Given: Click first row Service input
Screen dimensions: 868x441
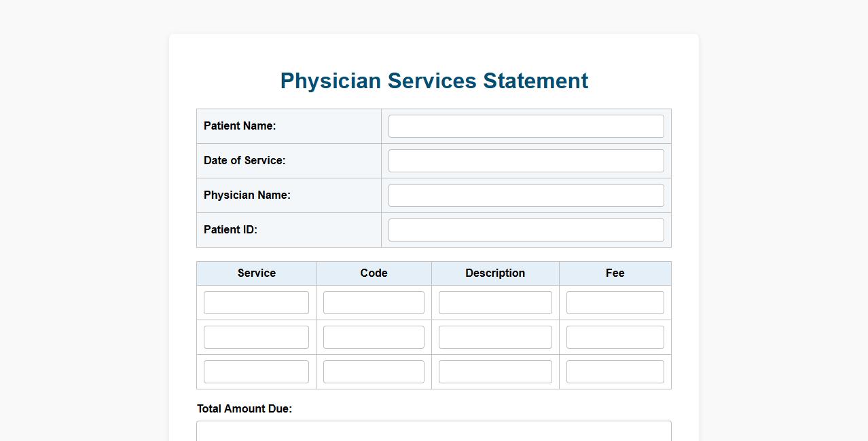Looking at the screenshot, I should [256, 303].
